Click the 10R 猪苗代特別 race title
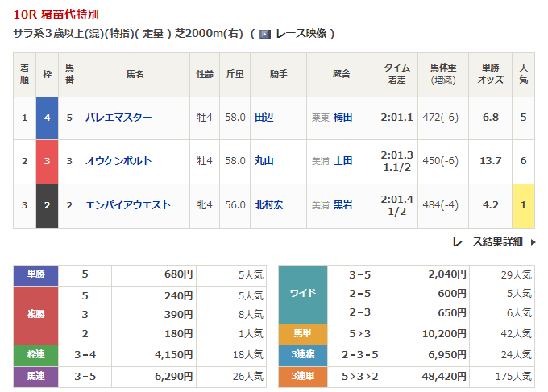 point(56,14)
